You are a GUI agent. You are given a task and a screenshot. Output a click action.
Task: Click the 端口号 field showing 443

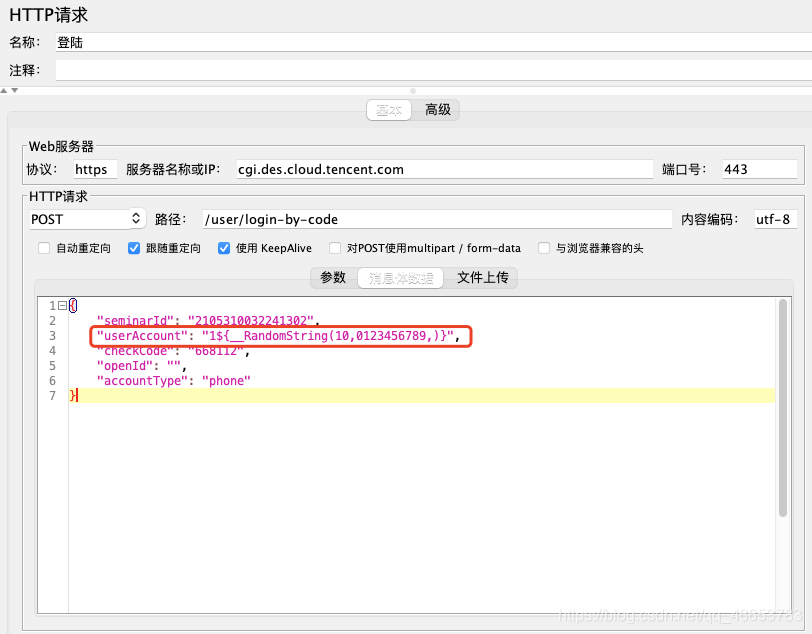759,169
